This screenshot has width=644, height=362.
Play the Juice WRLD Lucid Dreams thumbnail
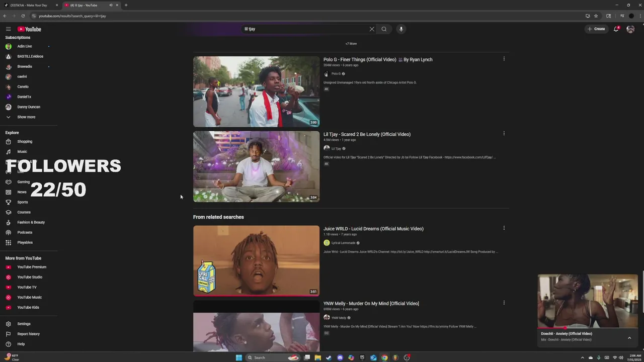[256, 260]
